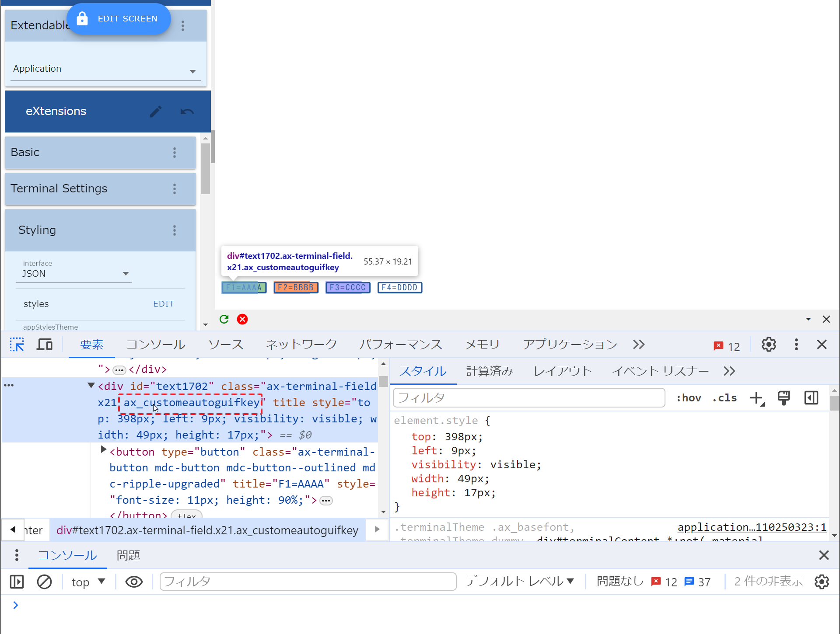Click the inspect element picker icon

coord(17,345)
